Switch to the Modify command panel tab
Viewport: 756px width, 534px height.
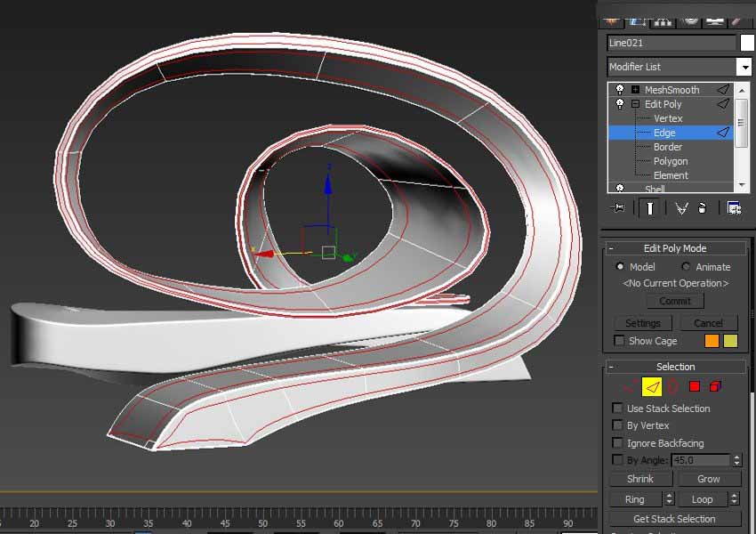tap(637, 21)
